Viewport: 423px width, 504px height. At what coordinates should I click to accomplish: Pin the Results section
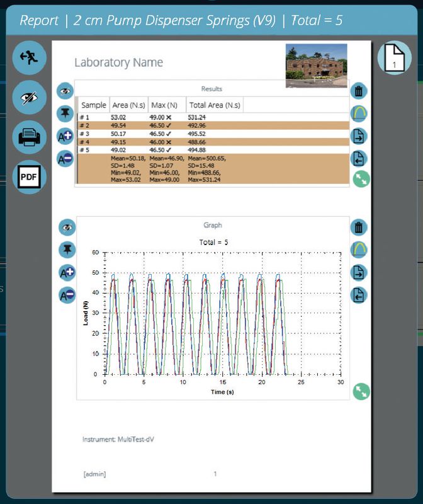(x=66, y=113)
